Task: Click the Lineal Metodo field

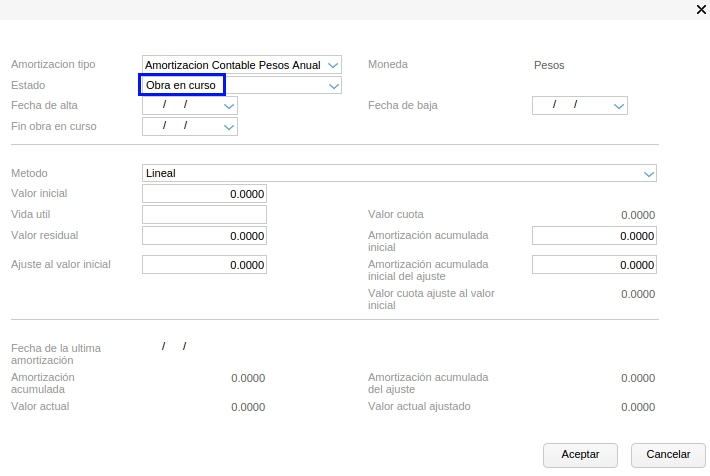Action: pyautogui.click(x=390, y=174)
